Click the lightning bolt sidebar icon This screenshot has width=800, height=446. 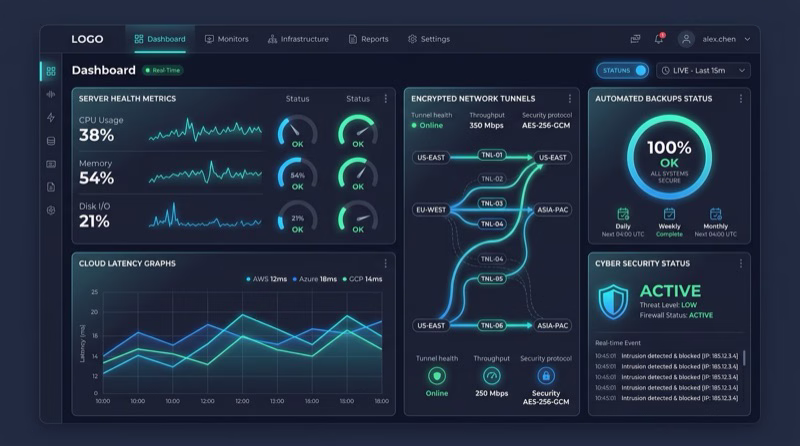51,118
